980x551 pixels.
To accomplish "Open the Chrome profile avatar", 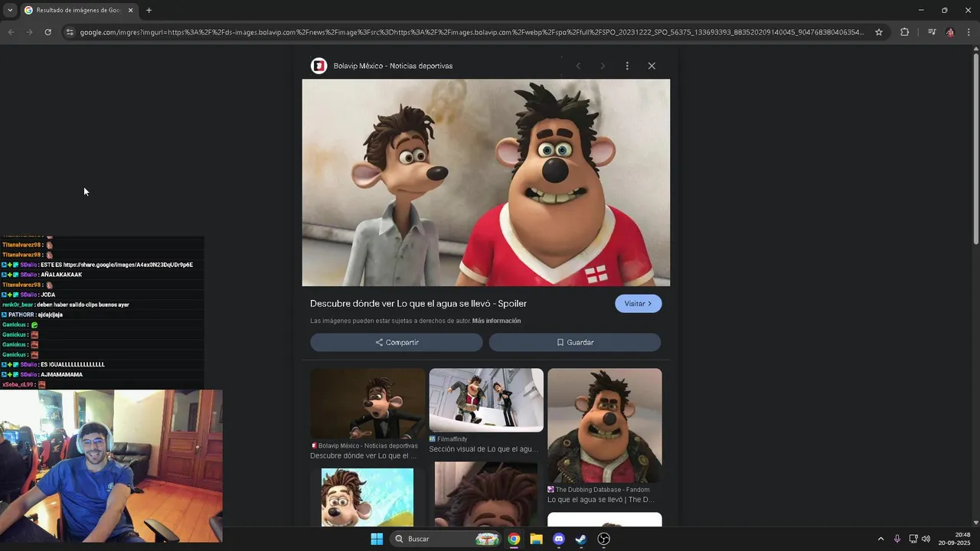I will pos(950,32).
